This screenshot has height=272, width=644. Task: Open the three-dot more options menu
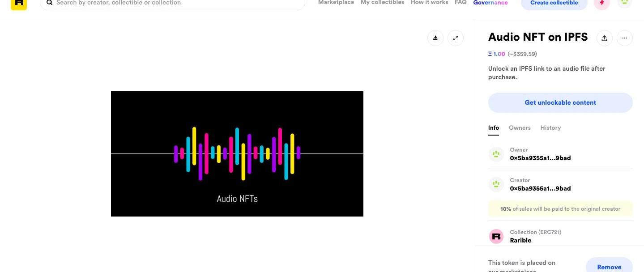pyautogui.click(x=625, y=38)
